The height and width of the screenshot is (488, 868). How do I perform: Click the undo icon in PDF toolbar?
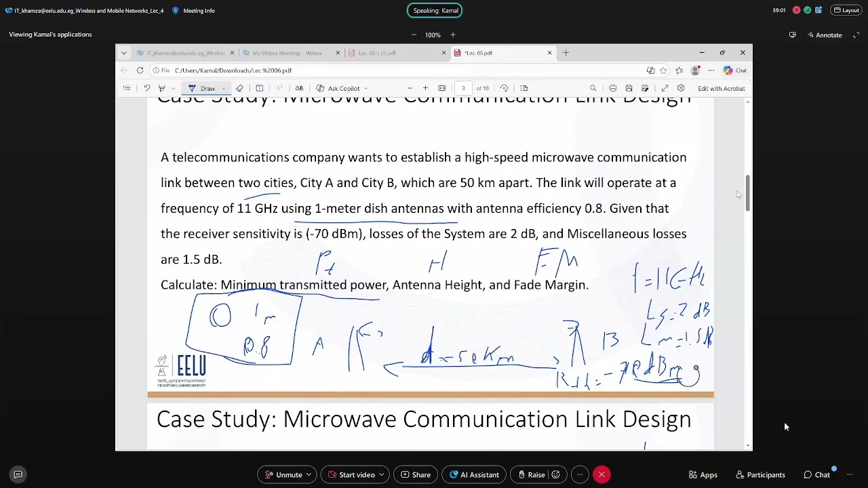pos(146,88)
